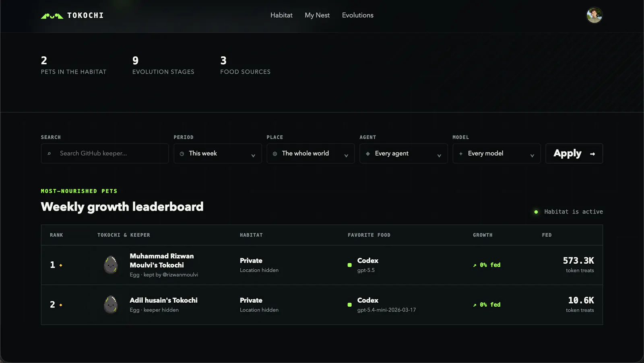
Task: Click the clock icon in Period filter
Action: tap(182, 154)
